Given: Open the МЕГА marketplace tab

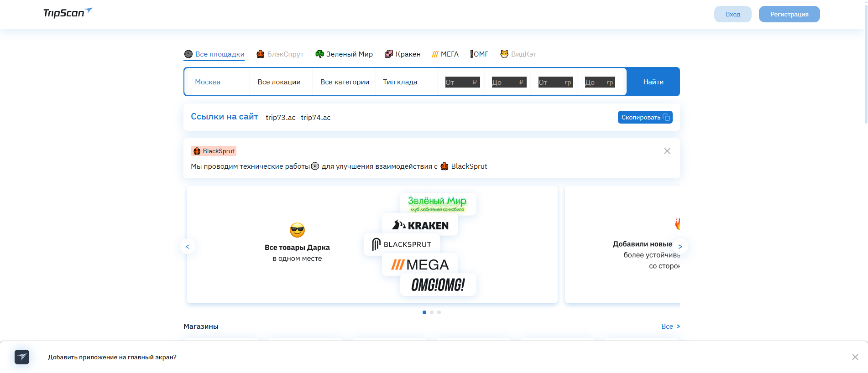Looking at the screenshot, I should coord(445,54).
